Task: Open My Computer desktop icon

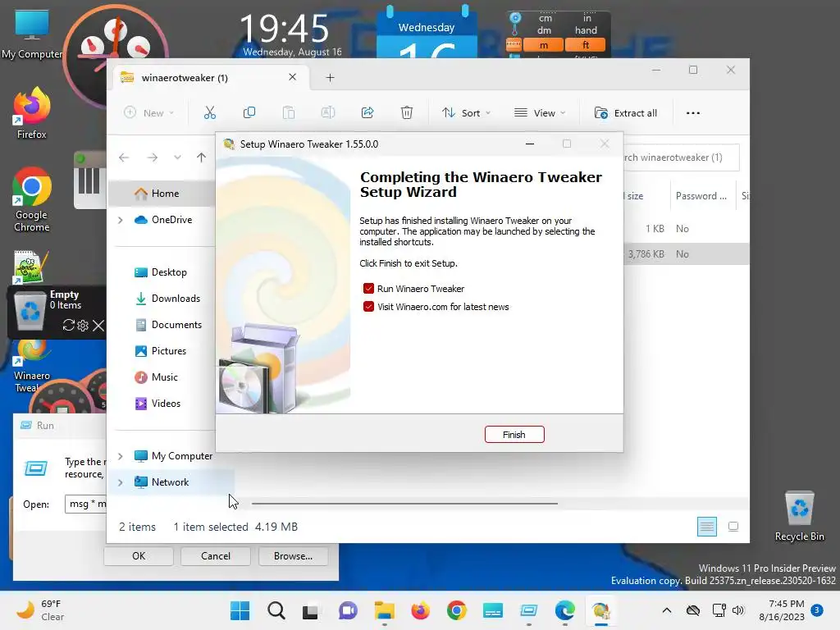Action: pyautogui.click(x=32, y=34)
